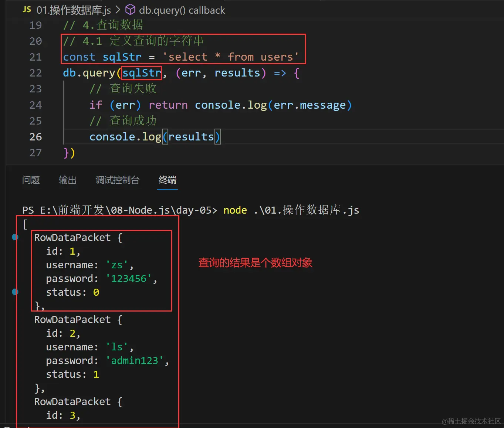This screenshot has width=504, height=428.
Task: Expand the breadcrumb chevron after the filename
Action: (118, 10)
